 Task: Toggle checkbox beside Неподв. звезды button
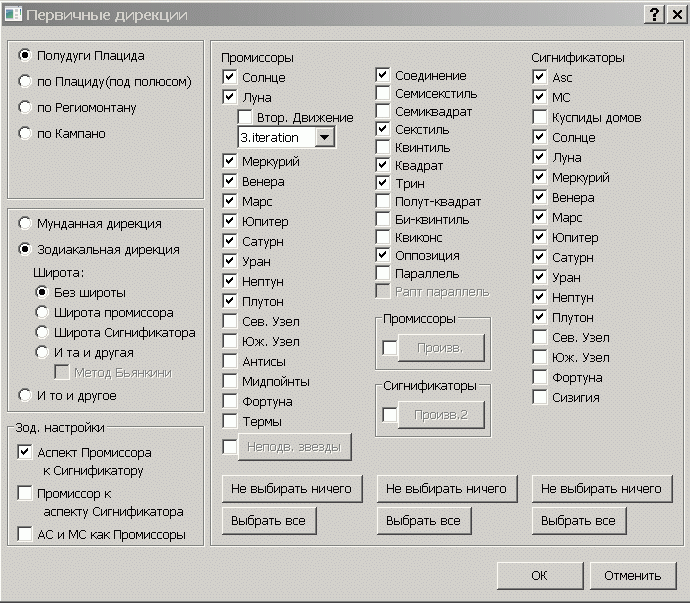pos(230,447)
